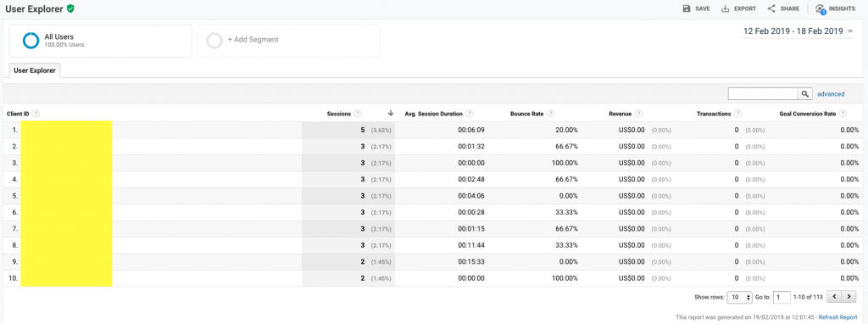Click the + Add Segment box
868x324 pixels.
(289, 41)
